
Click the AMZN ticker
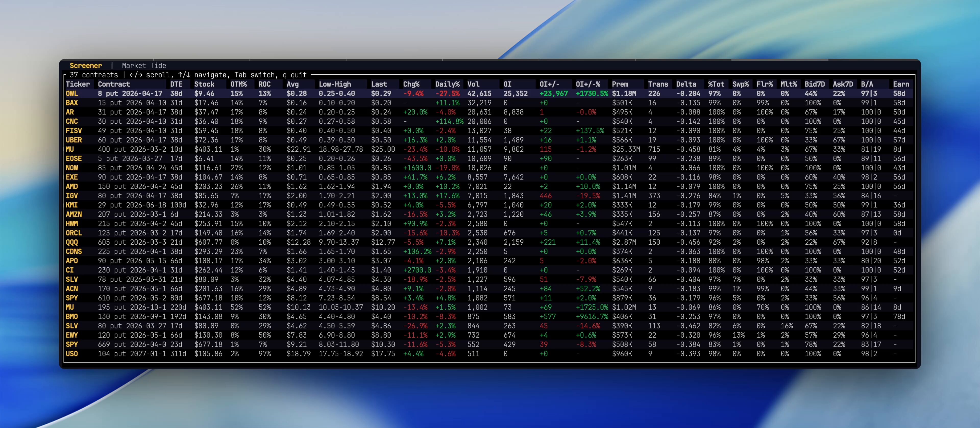coord(74,214)
